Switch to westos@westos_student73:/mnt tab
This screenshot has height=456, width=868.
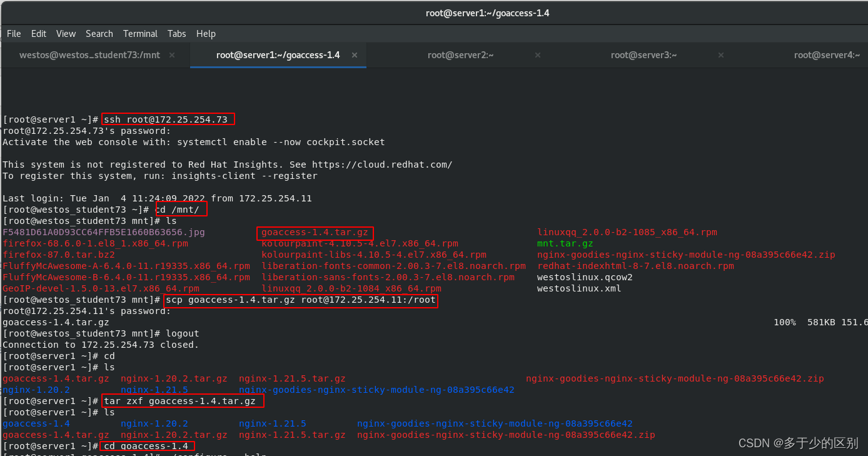(89, 55)
